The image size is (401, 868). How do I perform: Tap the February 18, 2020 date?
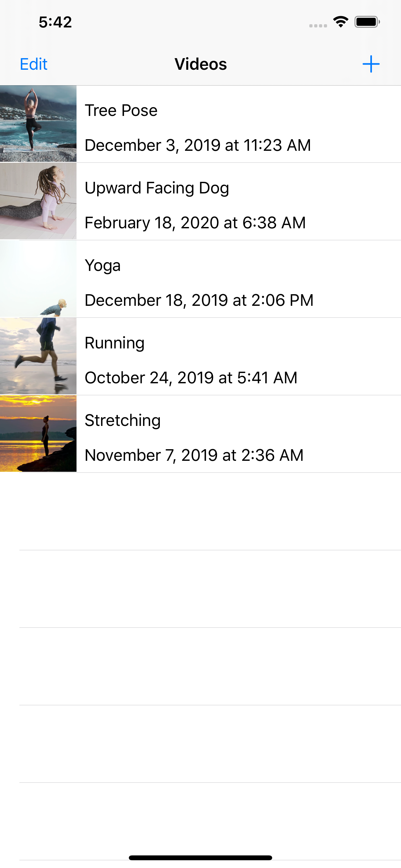195,223
